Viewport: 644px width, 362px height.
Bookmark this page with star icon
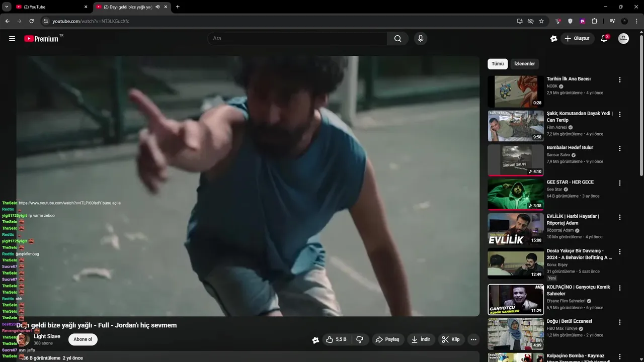coord(541,21)
